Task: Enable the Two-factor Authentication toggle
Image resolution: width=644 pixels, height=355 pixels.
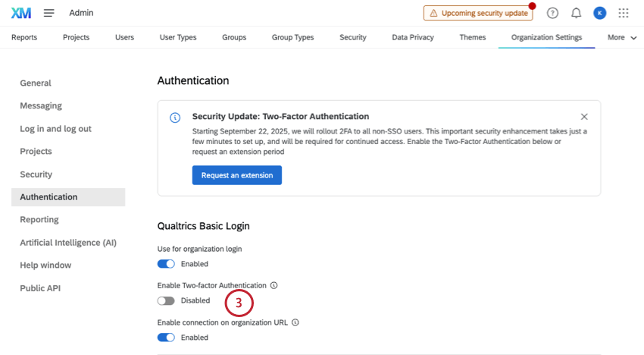Action: pos(166,300)
